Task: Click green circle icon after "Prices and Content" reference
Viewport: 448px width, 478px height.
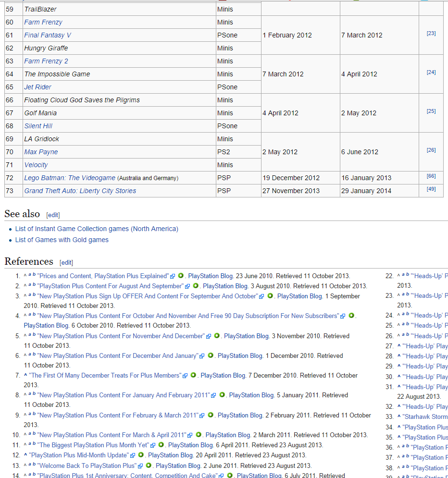Action: point(181,276)
